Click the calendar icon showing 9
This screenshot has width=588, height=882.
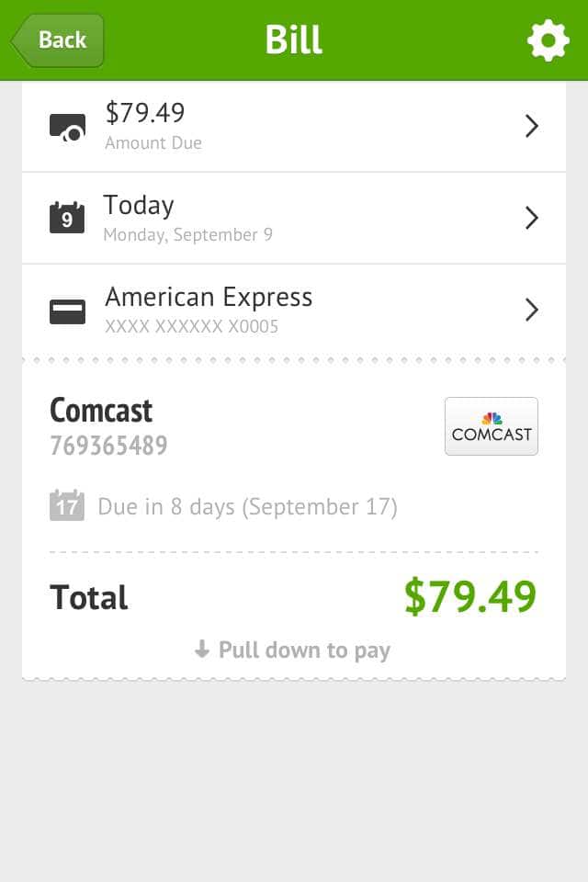[67, 218]
